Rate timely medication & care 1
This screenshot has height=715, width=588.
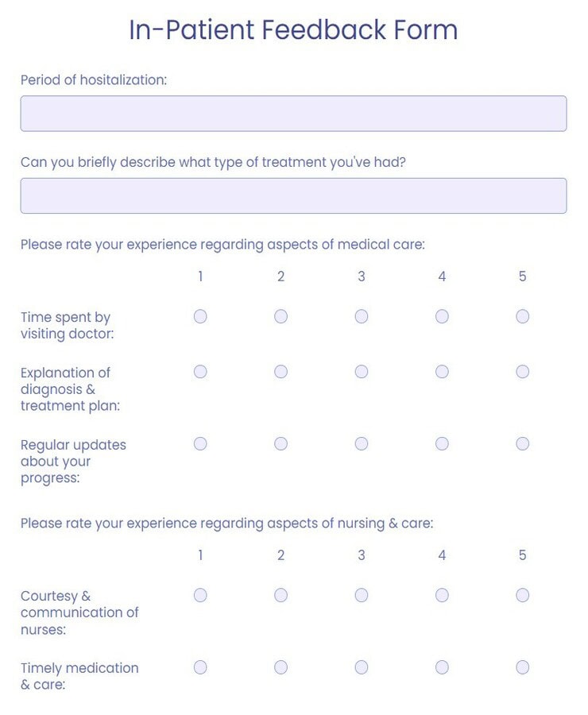(x=200, y=667)
